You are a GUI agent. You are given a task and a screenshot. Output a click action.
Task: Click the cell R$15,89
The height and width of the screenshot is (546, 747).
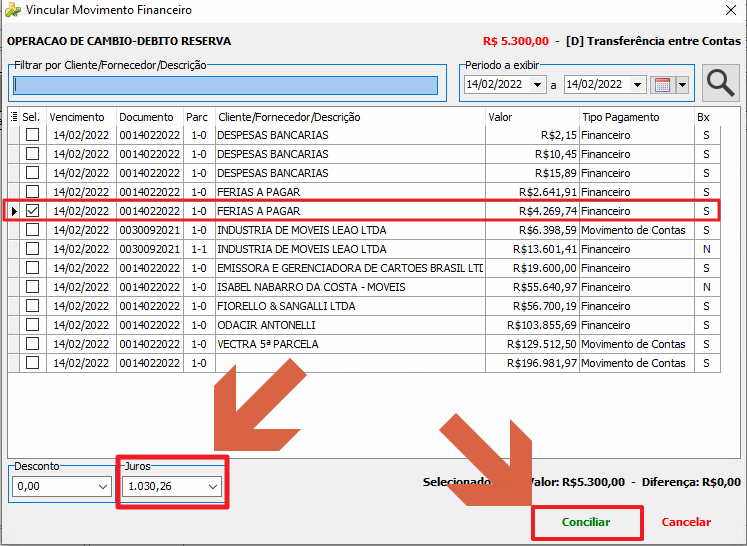[532, 173]
